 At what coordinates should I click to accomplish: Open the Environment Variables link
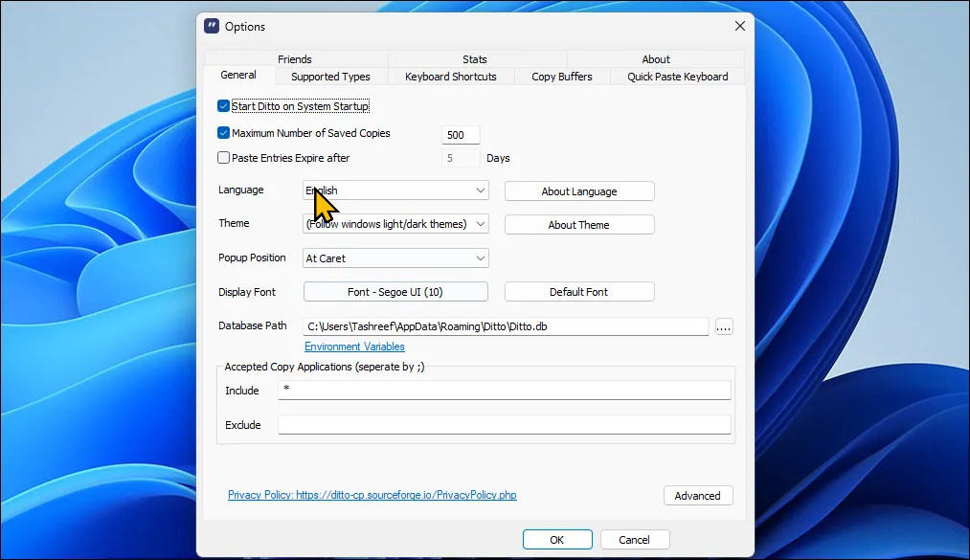point(353,346)
